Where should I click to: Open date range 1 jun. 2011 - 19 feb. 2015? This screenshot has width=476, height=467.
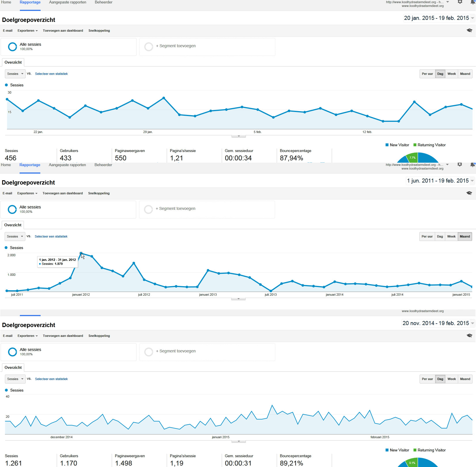(440, 181)
